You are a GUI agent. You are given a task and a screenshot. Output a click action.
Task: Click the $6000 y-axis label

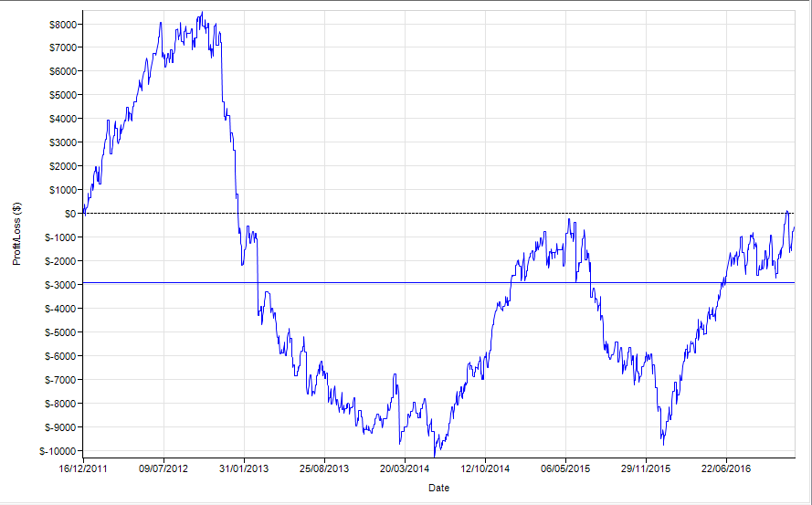63,71
